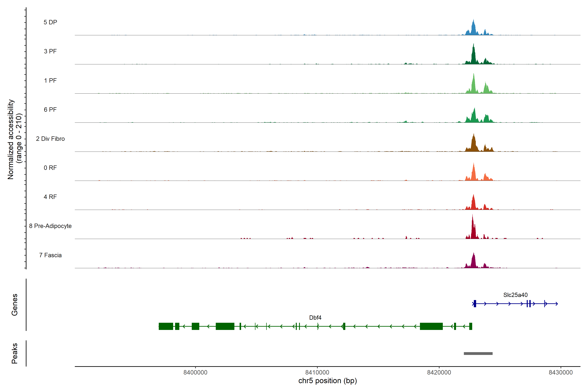Click the 8410000 axis tick label

pos(317,372)
